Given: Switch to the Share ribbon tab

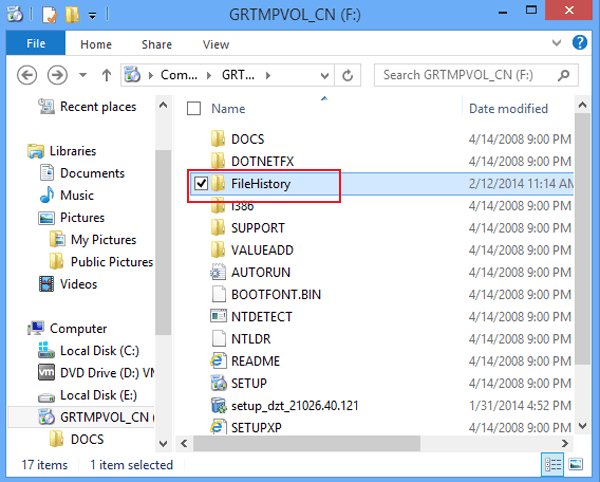Looking at the screenshot, I should coord(157,44).
